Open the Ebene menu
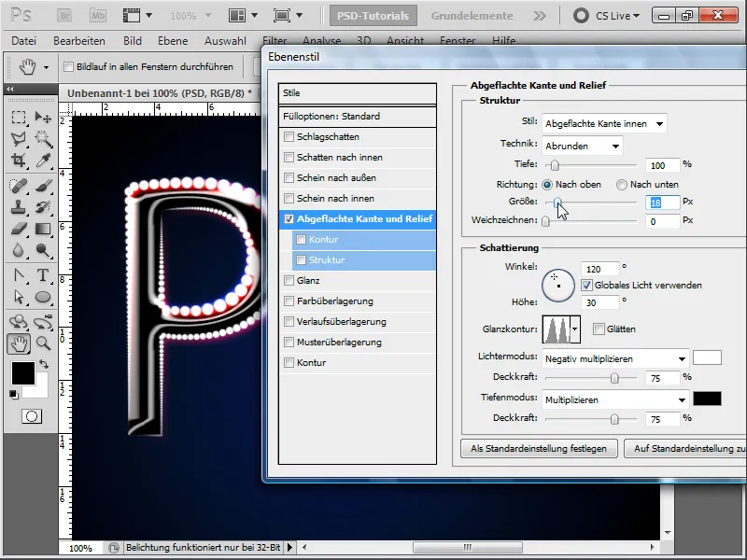 point(173,41)
